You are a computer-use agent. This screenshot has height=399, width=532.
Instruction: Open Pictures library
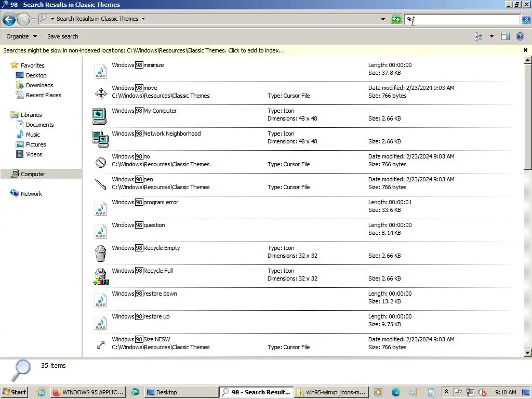coord(36,144)
